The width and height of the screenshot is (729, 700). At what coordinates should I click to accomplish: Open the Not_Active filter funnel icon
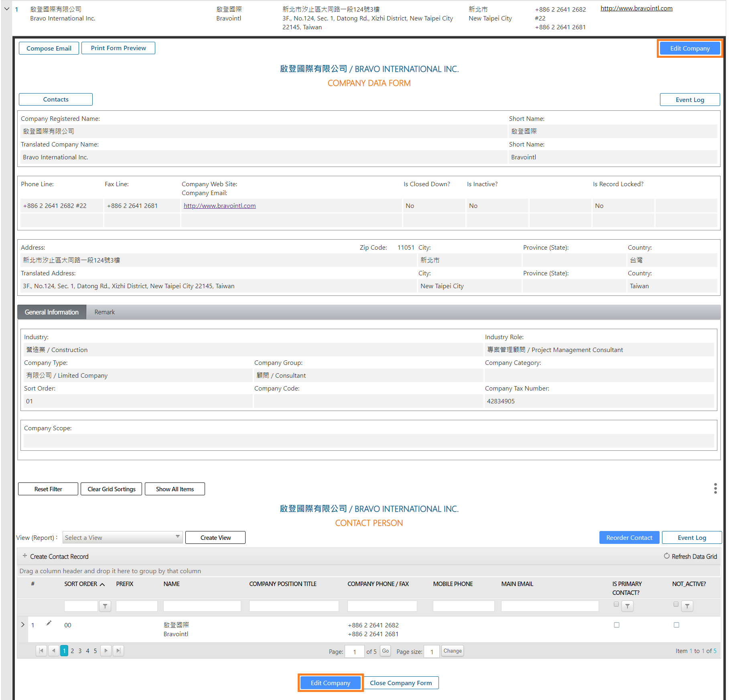(687, 606)
